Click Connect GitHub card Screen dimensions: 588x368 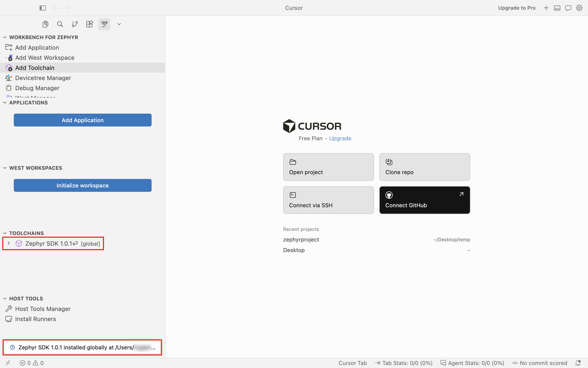425,200
